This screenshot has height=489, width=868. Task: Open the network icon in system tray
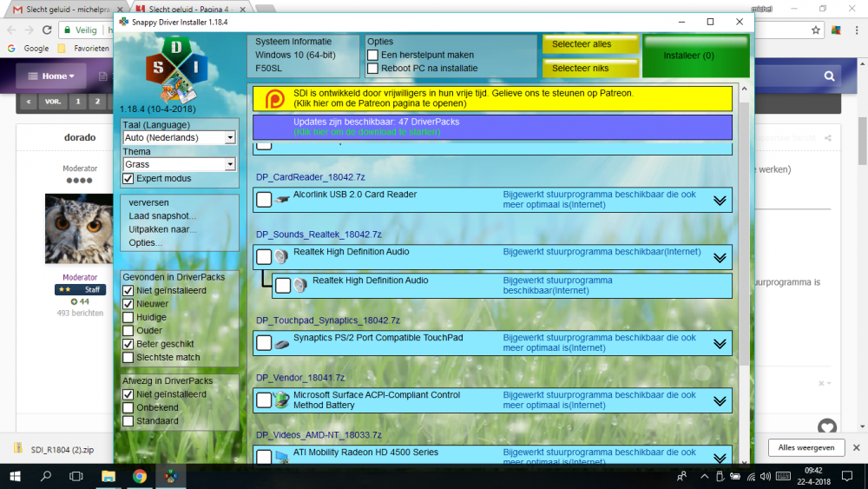click(751, 476)
